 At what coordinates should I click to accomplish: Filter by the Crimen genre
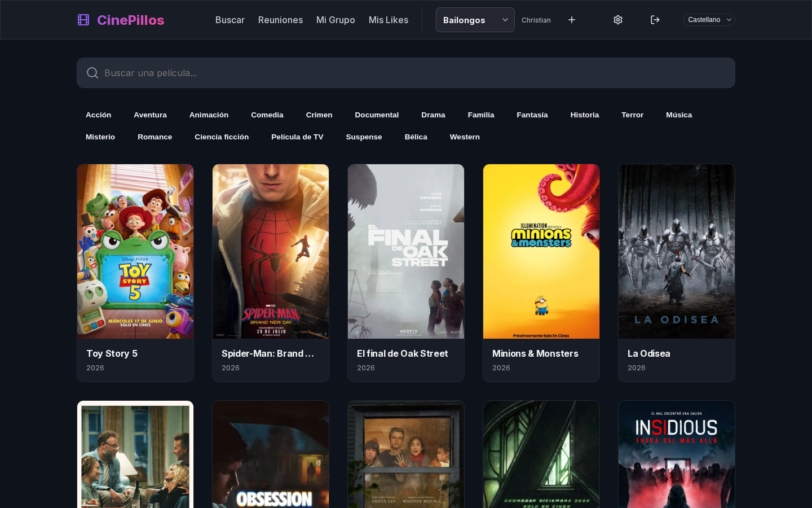pyautogui.click(x=319, y=115)
